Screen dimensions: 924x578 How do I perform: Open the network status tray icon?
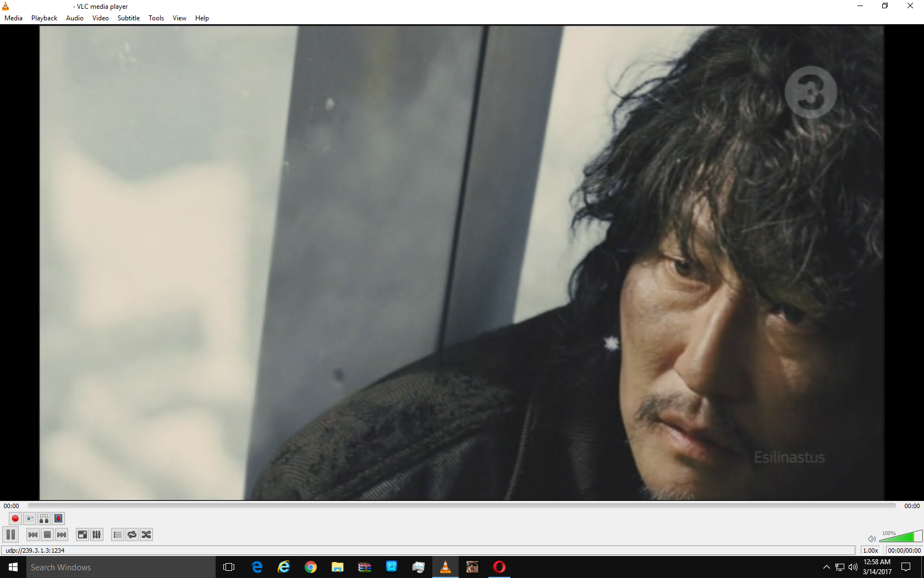(840, 567)
